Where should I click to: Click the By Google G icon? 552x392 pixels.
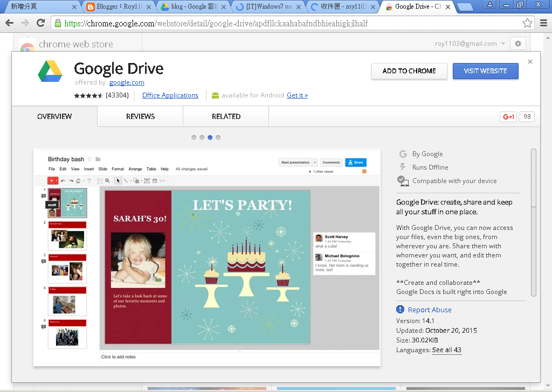point(403,154)
